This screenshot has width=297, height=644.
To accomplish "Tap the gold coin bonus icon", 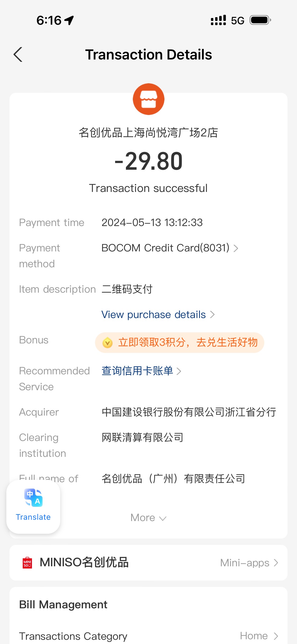I will click(x=107, y=343).
